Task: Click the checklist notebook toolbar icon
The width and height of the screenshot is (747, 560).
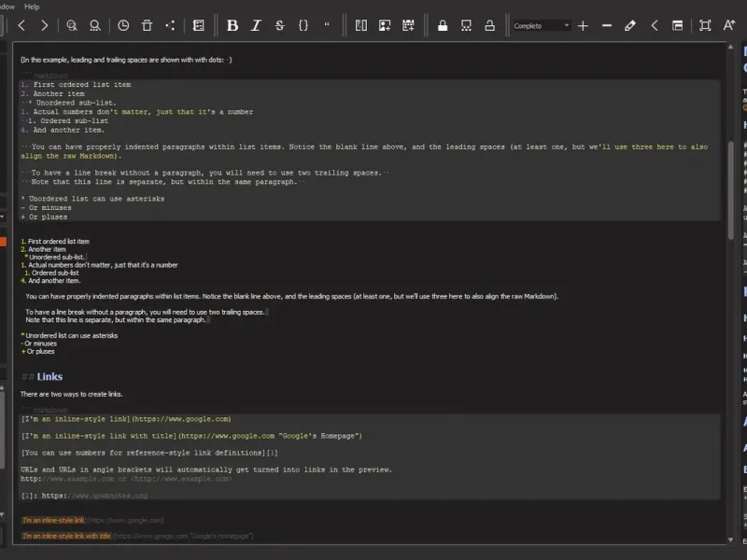Action: pos(199,26)
